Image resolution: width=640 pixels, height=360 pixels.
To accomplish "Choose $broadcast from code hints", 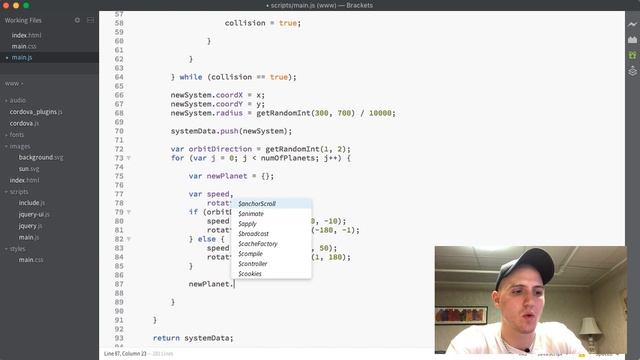I will 271,233.
